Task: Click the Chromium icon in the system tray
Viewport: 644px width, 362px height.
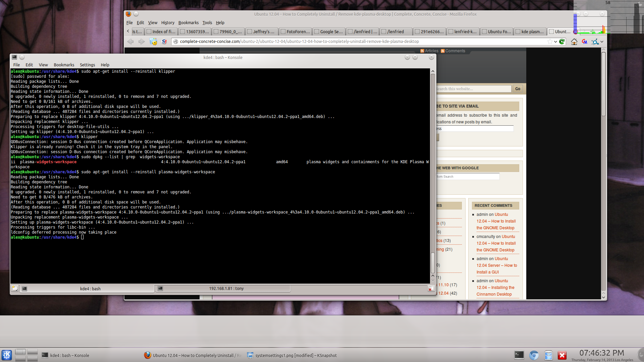Action: pyautogui.click(x=534, y=355)
